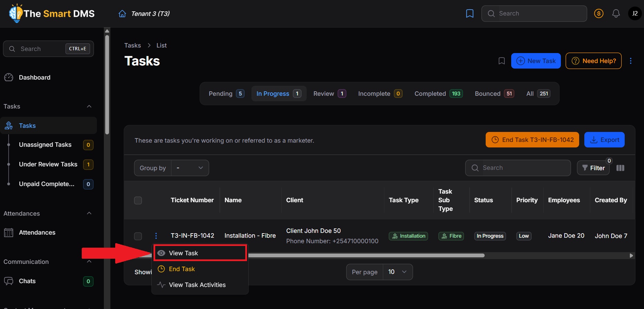The image size is (644, 309).
Task: Switch to the Completed tab
Action: (x=438, y=94)
